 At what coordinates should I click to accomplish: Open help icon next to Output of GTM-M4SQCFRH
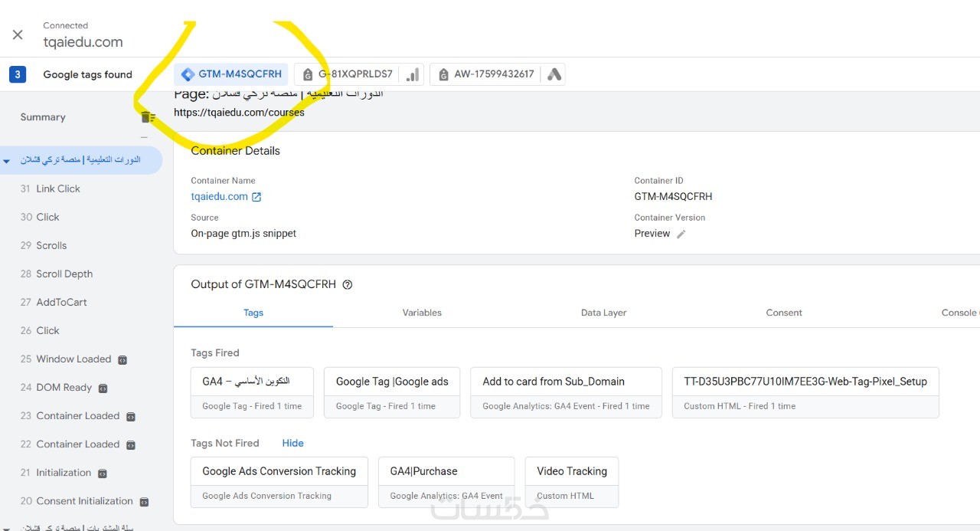[348, 284]
